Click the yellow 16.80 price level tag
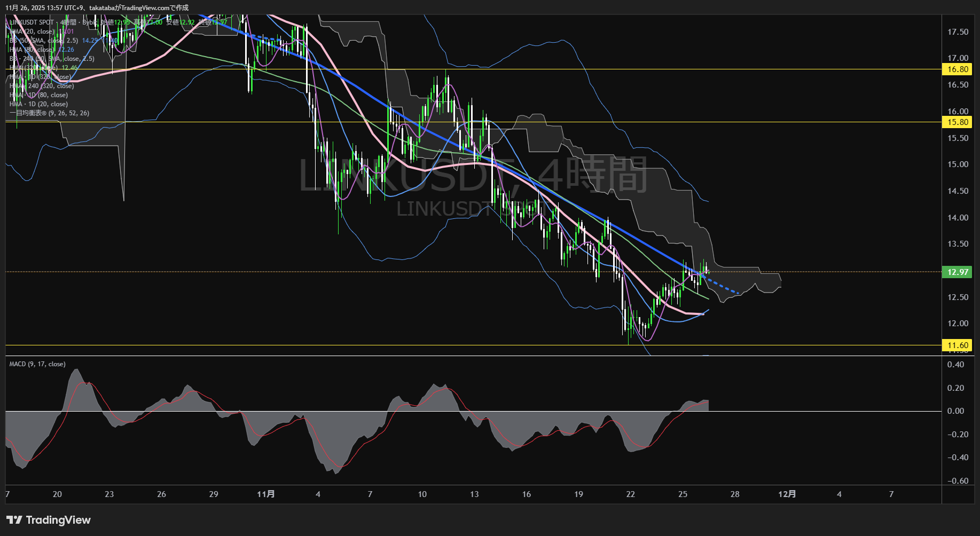This screenshot has width=980, height=536. 958,69
